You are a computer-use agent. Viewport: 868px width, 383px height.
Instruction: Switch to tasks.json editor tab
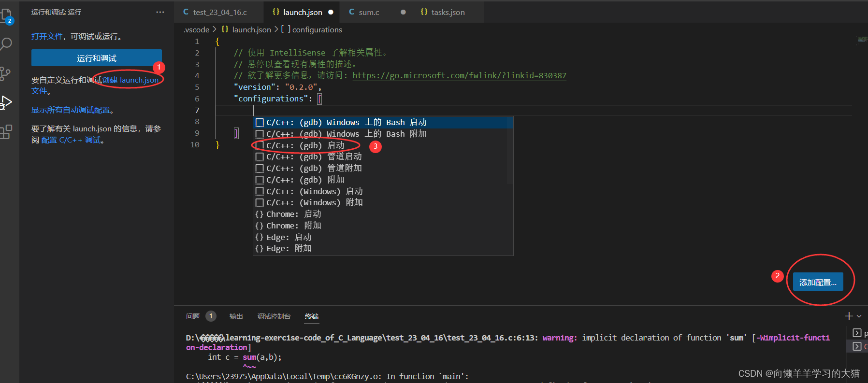(448, 12)
